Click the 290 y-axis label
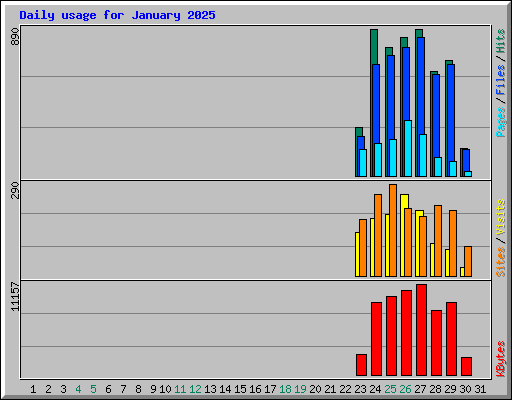The height and width of the screenshot is (400, 512). pyautogui.click(x=15, y=190)
